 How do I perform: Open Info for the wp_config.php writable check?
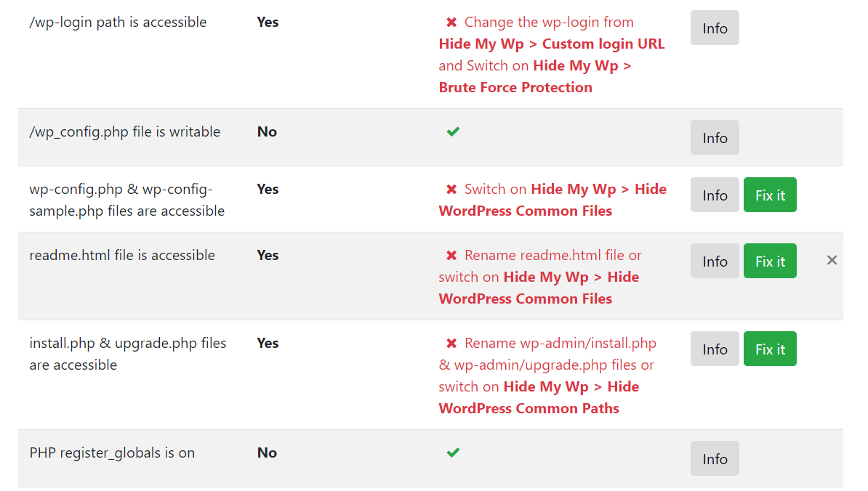[715, 138]
